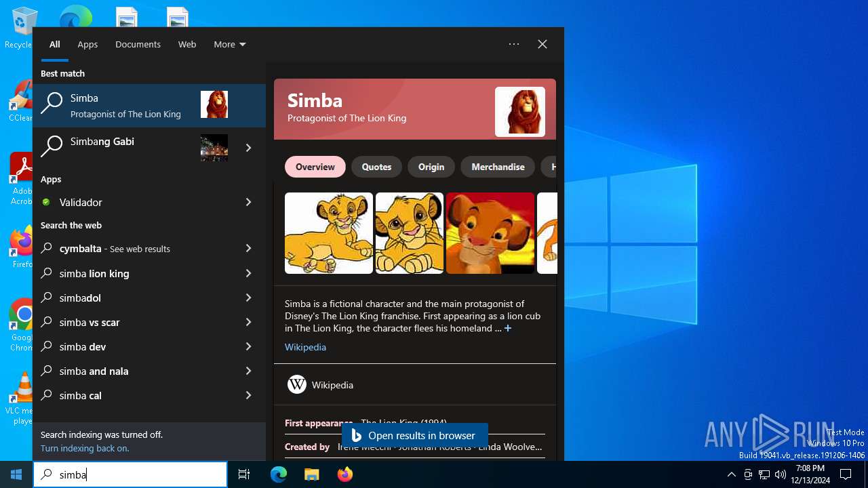Expand simba cal suggestion arrow
The image size is (868, 488).
248,395
